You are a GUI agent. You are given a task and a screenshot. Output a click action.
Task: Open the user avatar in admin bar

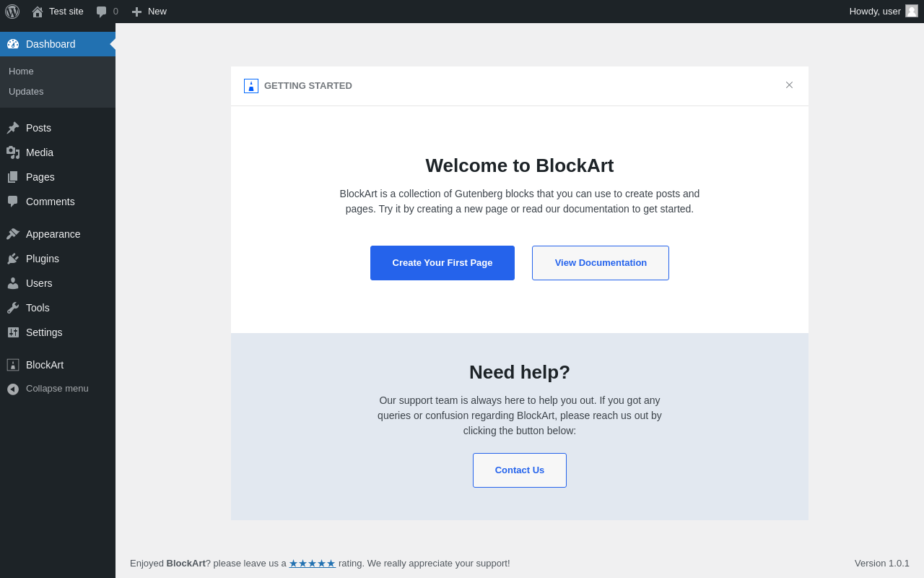tap(912, 11)
